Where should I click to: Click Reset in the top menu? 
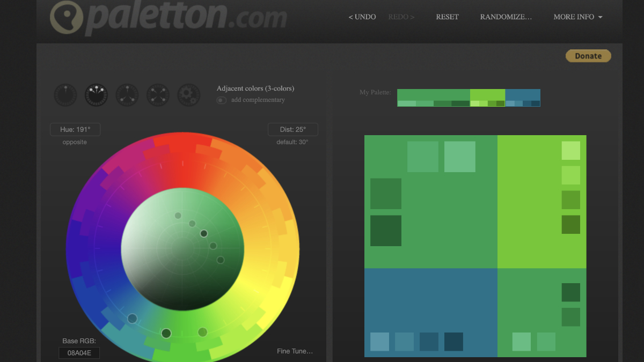click(447, 17)
